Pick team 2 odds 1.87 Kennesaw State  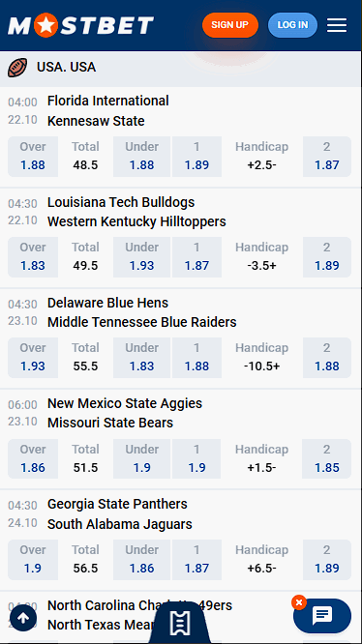[327, 157]
